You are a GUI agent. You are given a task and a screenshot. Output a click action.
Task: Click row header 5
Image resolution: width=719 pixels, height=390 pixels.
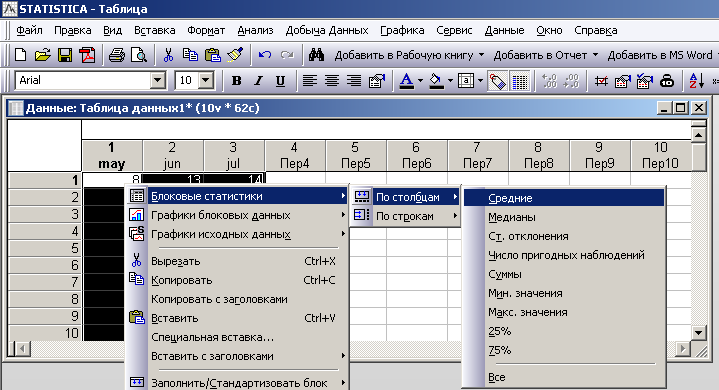[x=44, y=248]
